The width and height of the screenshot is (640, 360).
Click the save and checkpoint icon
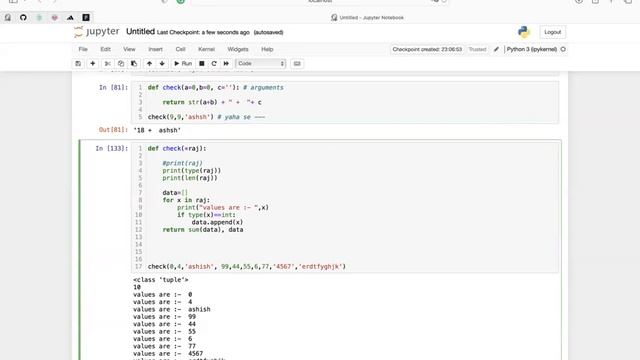[x=78, y=64]
